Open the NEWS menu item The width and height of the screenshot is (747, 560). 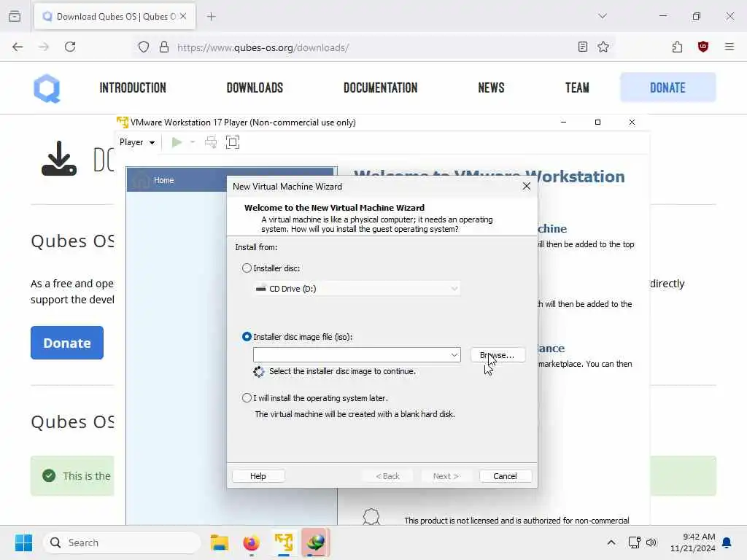click(491, 87)
